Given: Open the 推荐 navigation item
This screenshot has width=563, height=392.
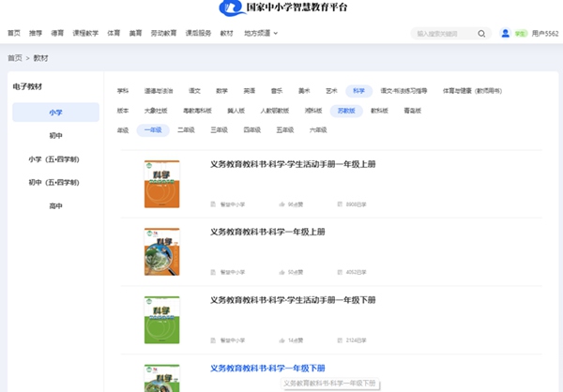Looking at the screenshot, I should pyautogui.click(x=36, y=33).
